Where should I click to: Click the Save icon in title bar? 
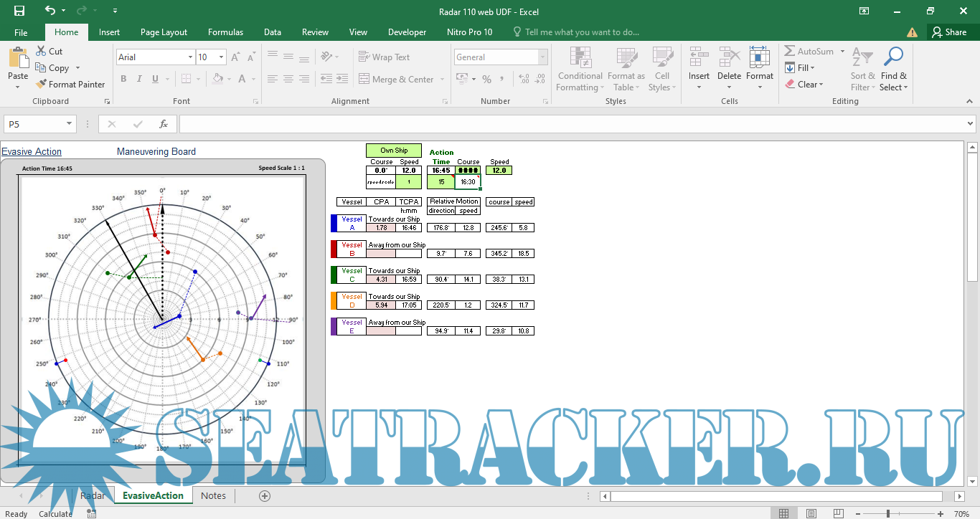19,11
